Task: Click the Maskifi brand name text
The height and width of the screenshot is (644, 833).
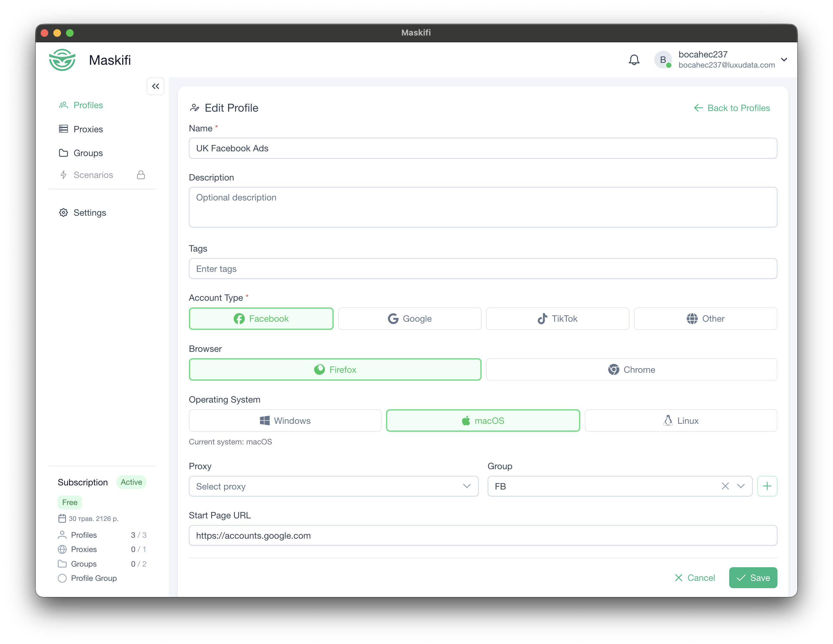Action: [110, 60]
